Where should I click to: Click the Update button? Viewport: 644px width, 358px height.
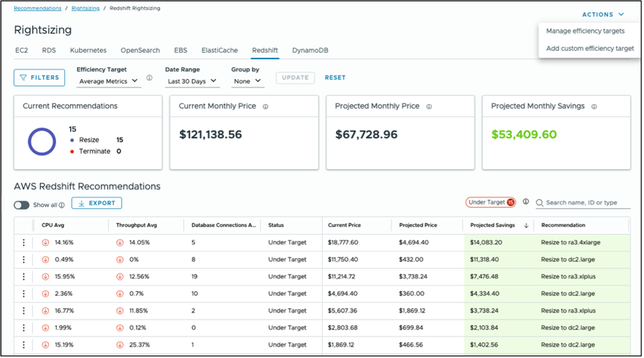click(x=295, y=78)
